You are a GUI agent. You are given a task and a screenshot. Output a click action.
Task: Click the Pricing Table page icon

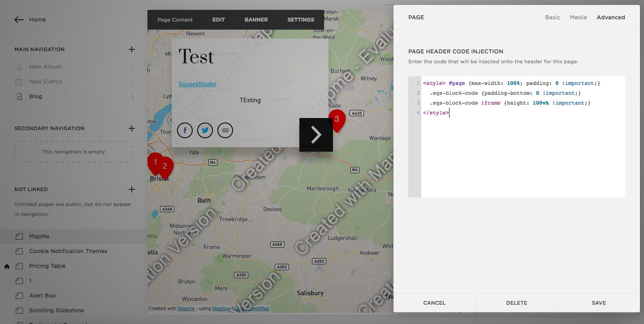coord(19,266)
